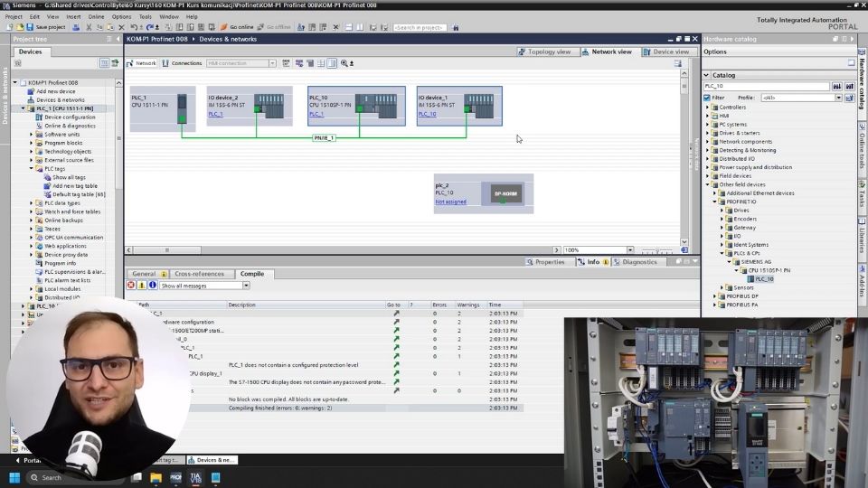This screenshot has width=868, height=488.
Task: Click the binoculars search icon beside Search in project
Action: (x=456, y=27)
